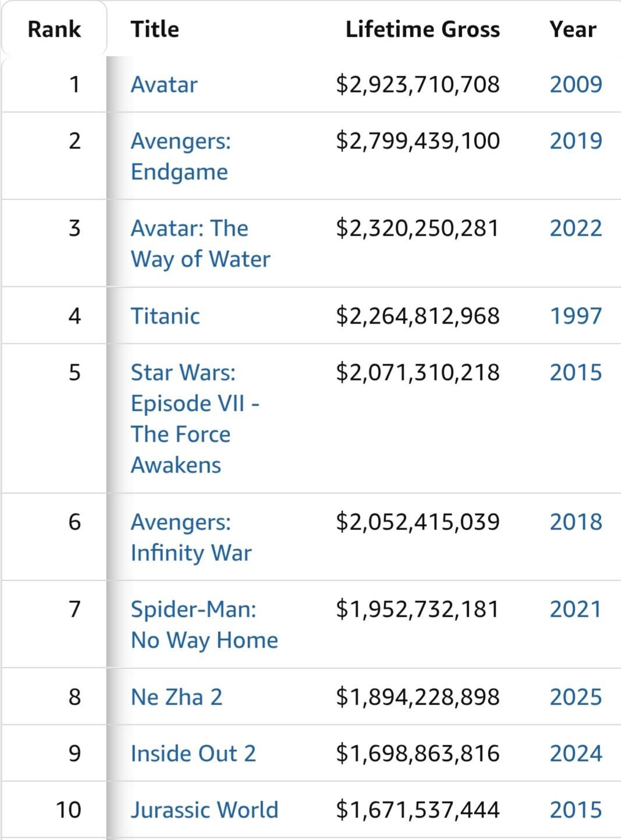This screenshot has width=621, height=840.
Task: Click the Inside Out 2 link
Action: [x=193, y=753]
